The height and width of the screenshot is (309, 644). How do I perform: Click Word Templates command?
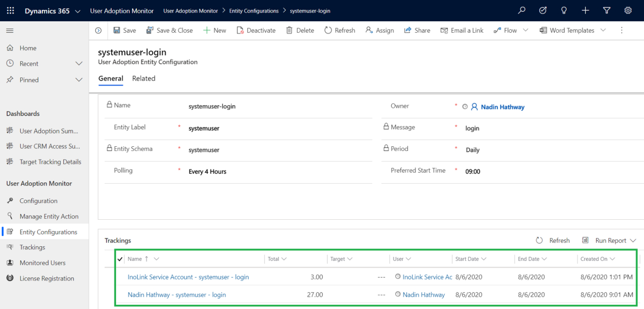click(x=567, y=31)
